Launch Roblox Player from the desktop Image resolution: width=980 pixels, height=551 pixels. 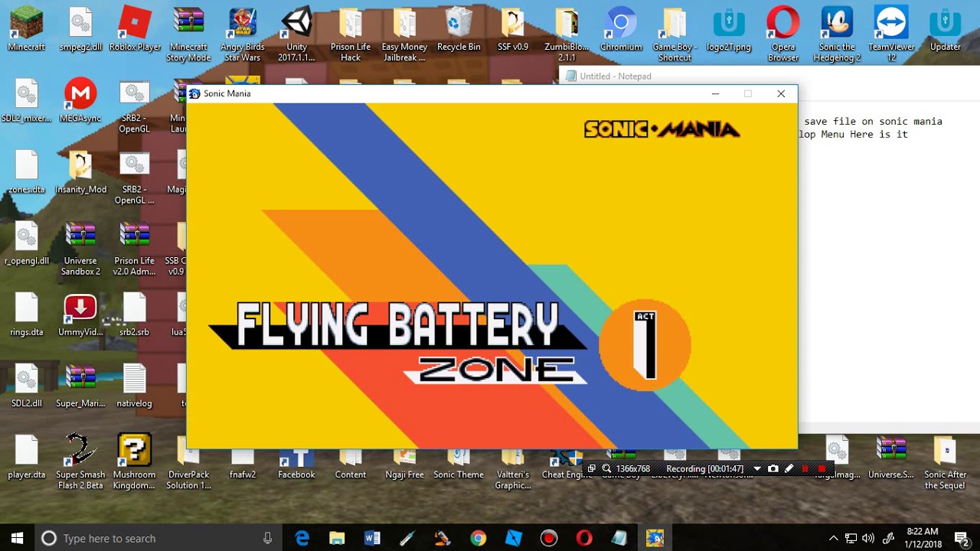point(135,30)
